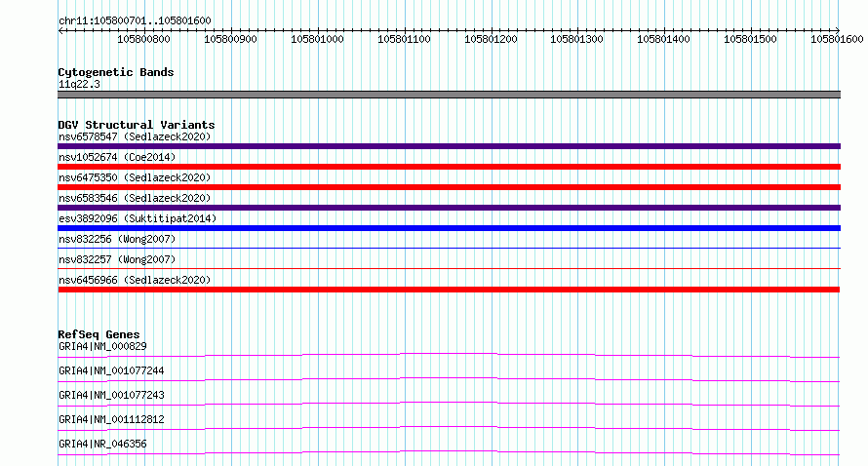Click ruler position 105800800

(x=144, y=39)
